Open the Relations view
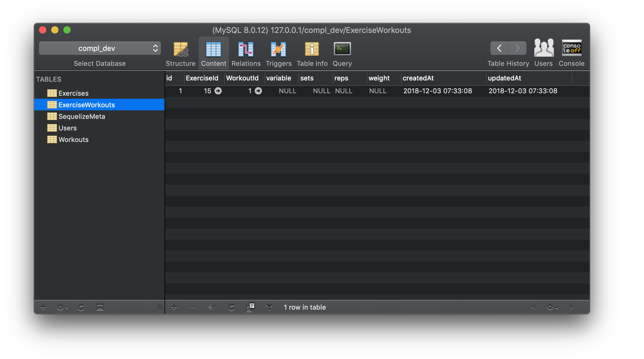Viewport: 644px width, 359px height. click(x=246, y=54)
